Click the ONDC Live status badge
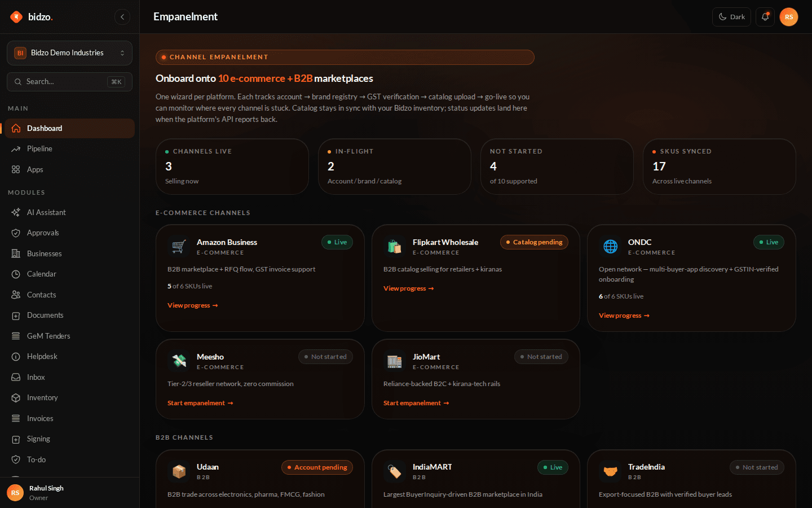The width and height of the screenshot is (812, 508). tap(769, 242)
